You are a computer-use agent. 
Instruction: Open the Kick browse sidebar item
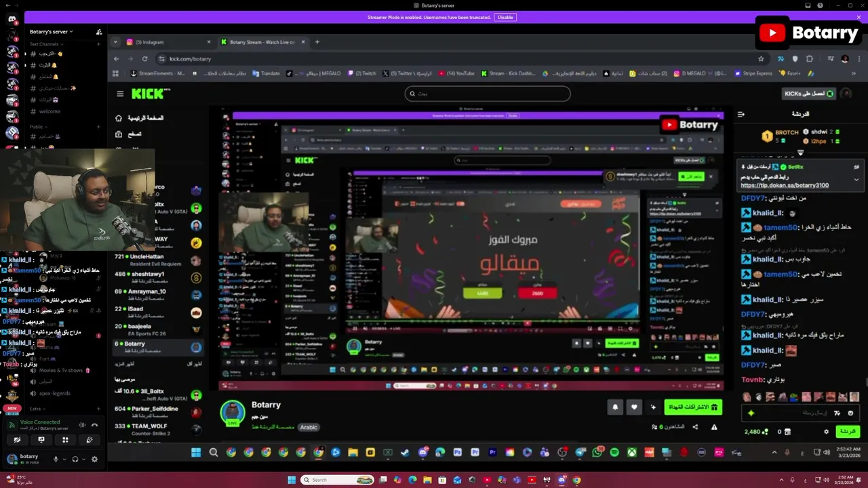(x=128, y=134)
